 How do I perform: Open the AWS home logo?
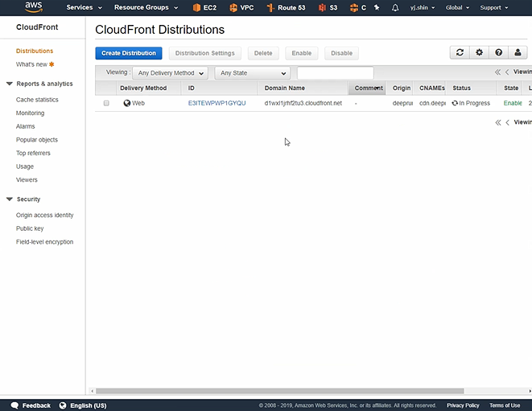tap(34, 7)
